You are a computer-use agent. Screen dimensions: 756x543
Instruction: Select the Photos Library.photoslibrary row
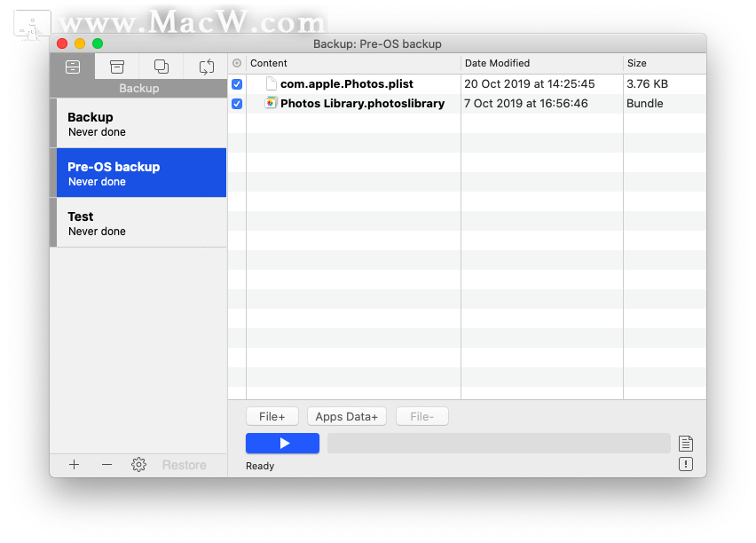pyautogui.click(x=467, y=104)
